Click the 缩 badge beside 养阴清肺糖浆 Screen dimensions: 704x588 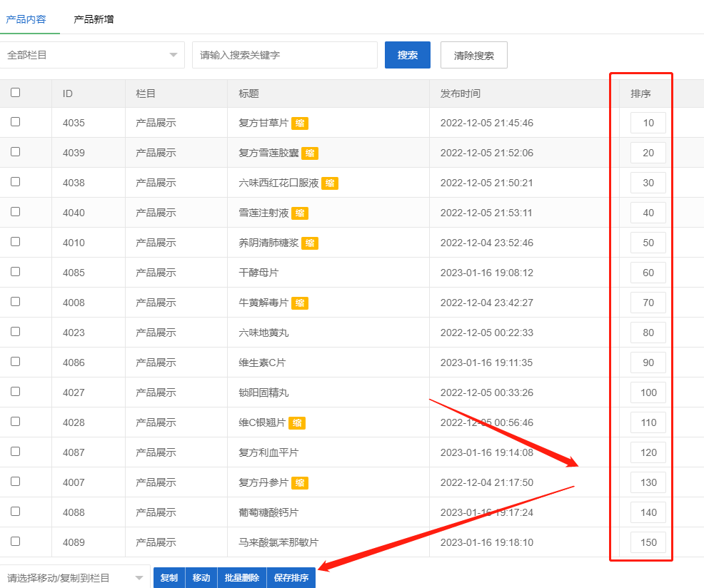310,243
